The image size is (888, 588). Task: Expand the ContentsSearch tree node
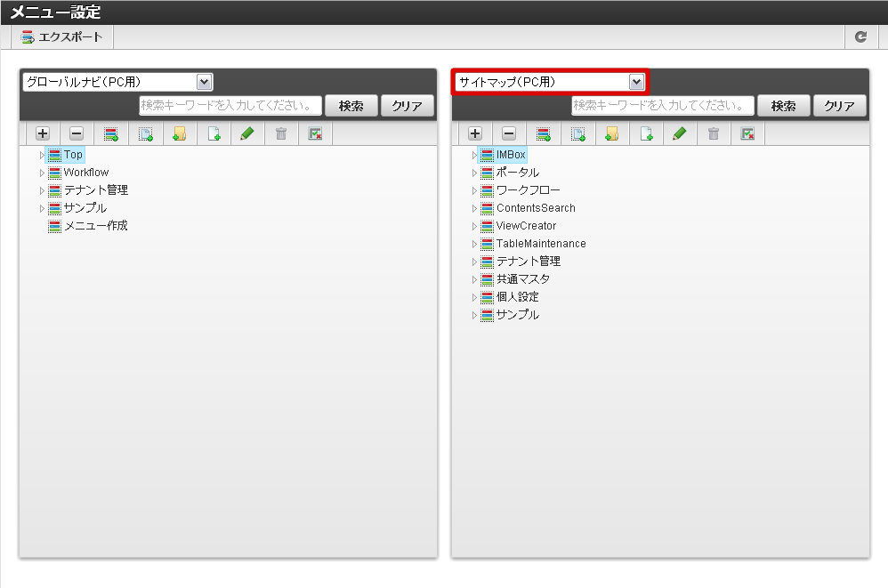coord(474,208)
